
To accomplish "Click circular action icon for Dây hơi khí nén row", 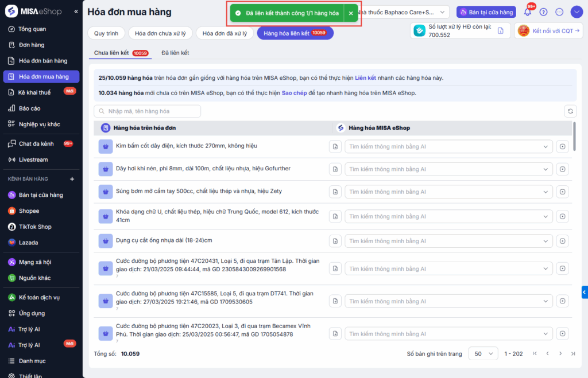I will pyautogui.click(x=563, y=169).
